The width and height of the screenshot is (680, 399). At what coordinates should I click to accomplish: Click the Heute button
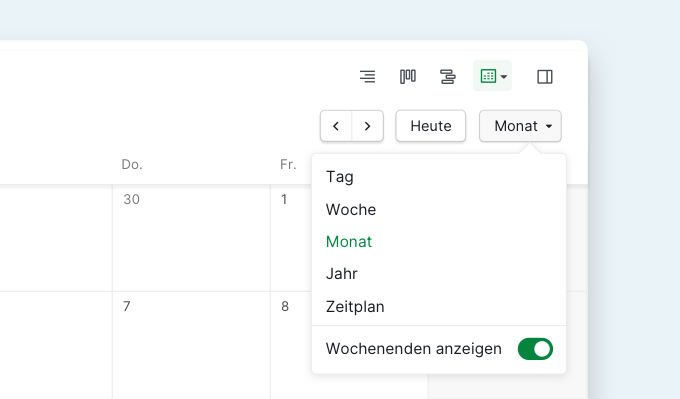pyautogui.click(x=431, y=126)
